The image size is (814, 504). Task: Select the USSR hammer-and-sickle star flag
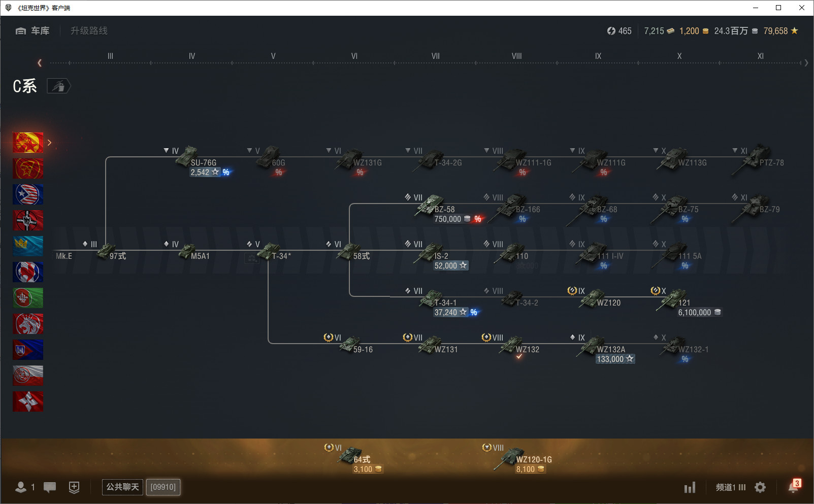point(28,169)
